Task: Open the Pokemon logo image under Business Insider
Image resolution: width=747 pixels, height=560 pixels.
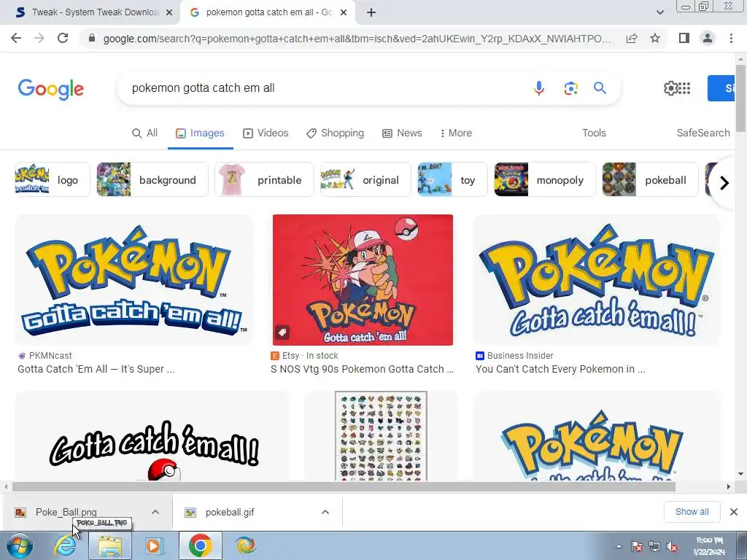Action: pyautogui.click(x=596, y=436)
